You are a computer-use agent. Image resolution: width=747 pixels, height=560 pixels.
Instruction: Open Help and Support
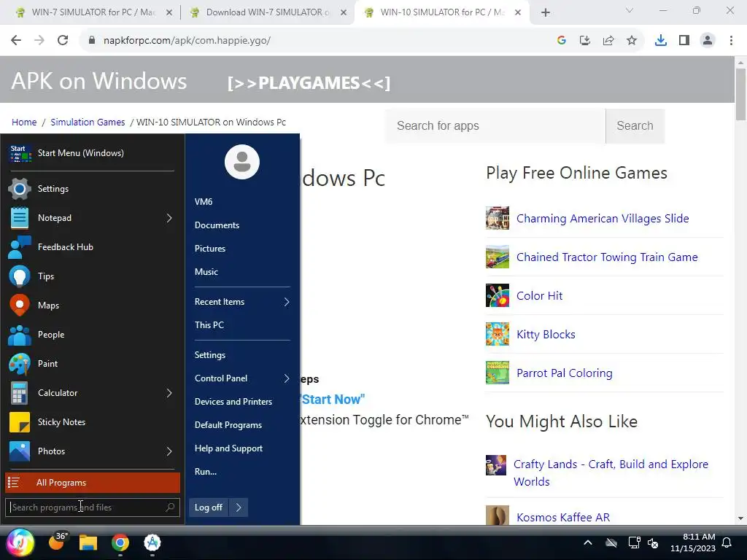coord(228,448)
